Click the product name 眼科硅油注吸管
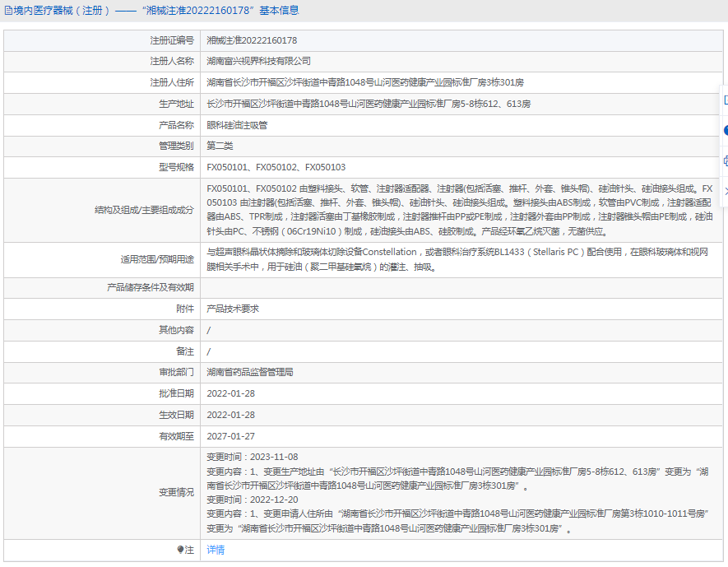Screen dimensions: 728x567 tap(237, 125)
